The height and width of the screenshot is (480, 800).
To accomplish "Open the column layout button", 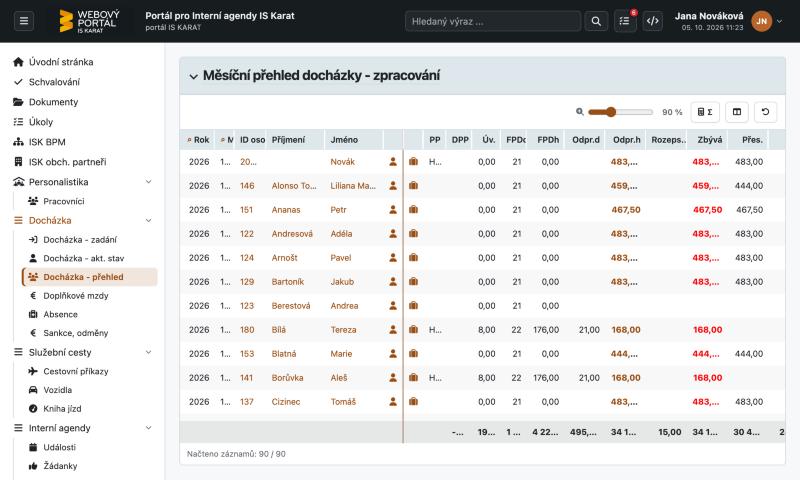I will pyautogui.click(x=737, y=112).
